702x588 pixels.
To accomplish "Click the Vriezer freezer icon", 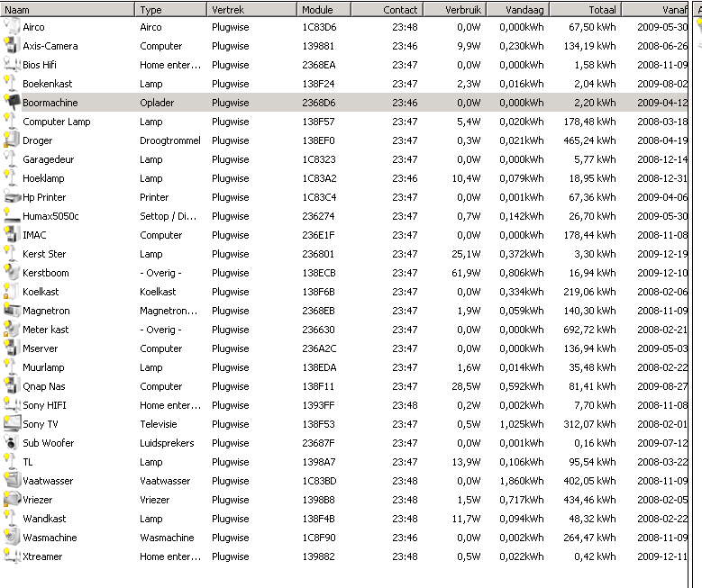I will (x=11, y=500).
